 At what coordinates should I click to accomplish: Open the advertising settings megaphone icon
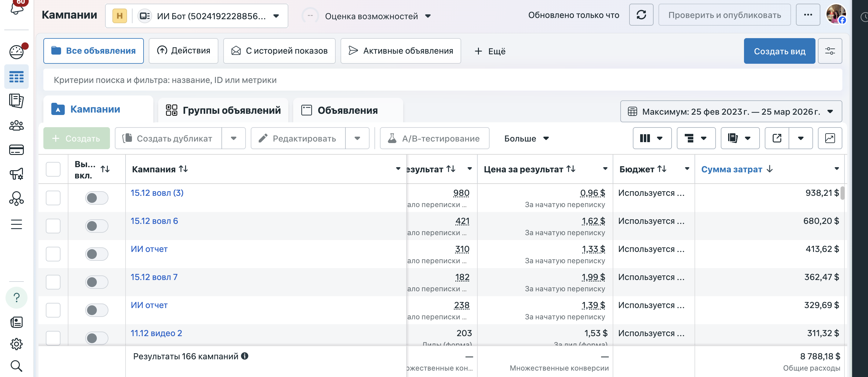click(16, 174)
